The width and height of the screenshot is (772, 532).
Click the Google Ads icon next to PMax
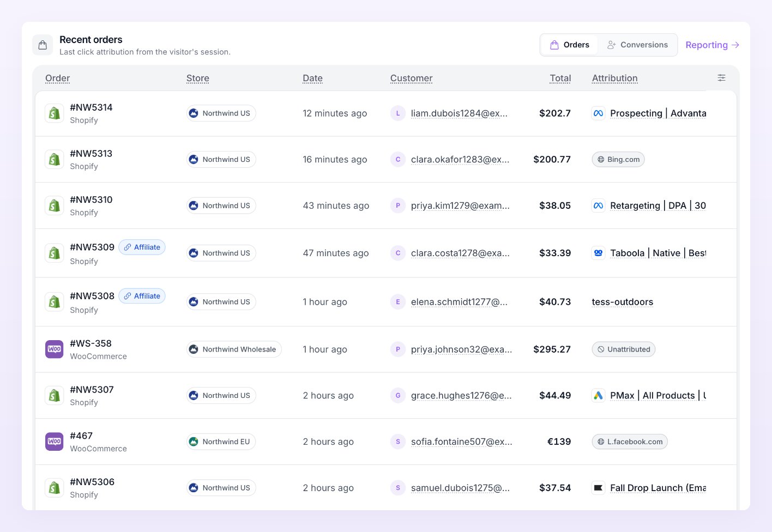coord(598,396)
